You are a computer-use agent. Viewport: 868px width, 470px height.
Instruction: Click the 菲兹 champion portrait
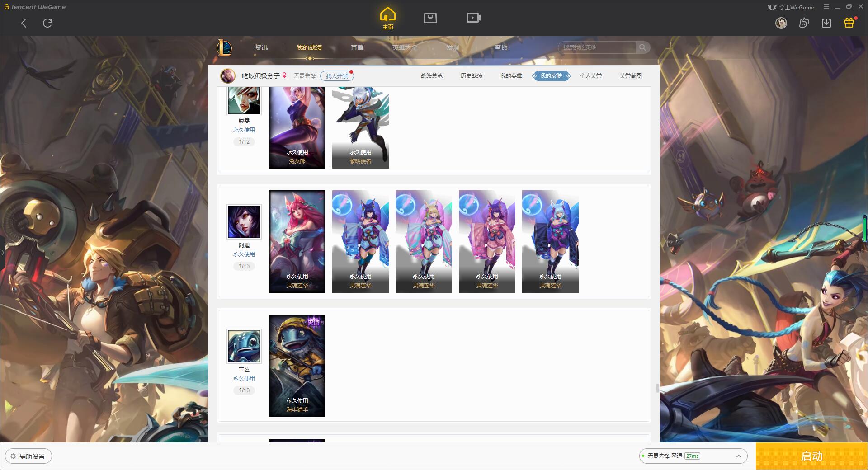[x=244, y=346]
